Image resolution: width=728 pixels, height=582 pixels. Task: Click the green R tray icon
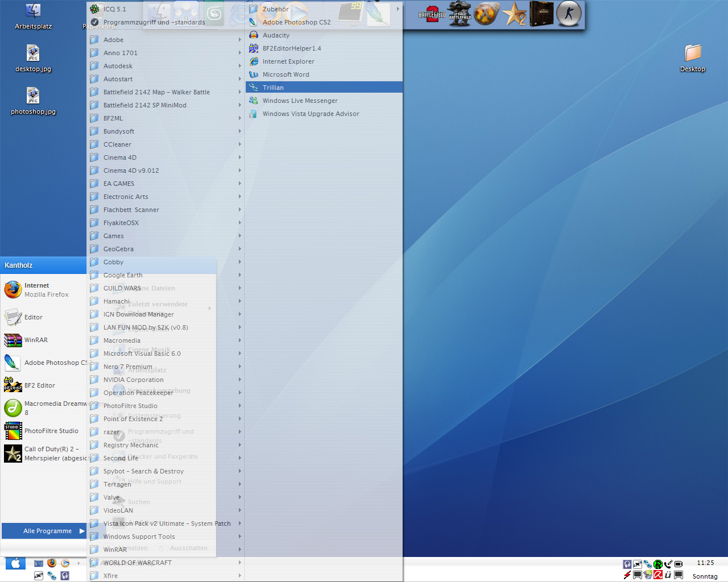[658, 564]
